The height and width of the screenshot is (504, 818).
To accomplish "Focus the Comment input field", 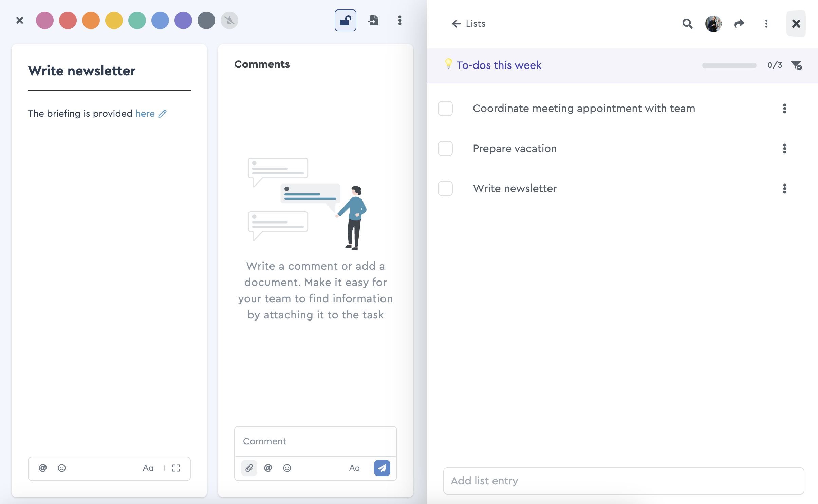I will [x=315, y=441].
